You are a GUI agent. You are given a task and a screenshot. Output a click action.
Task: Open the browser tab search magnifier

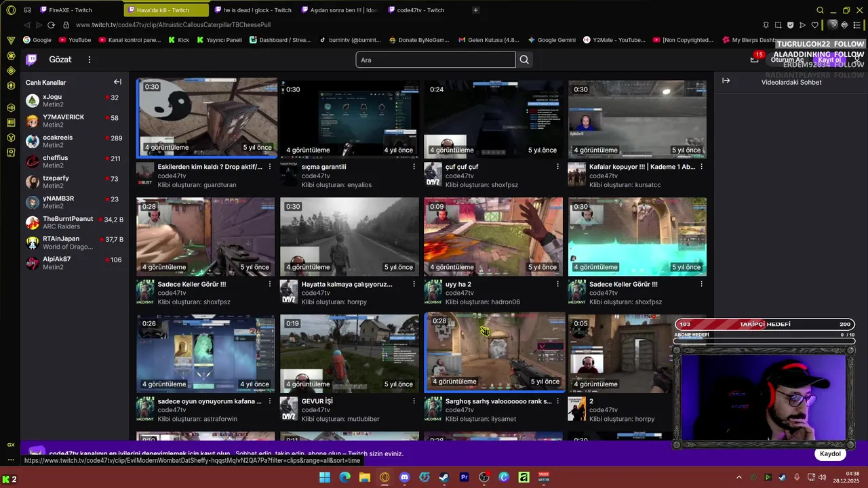point(820,10)
